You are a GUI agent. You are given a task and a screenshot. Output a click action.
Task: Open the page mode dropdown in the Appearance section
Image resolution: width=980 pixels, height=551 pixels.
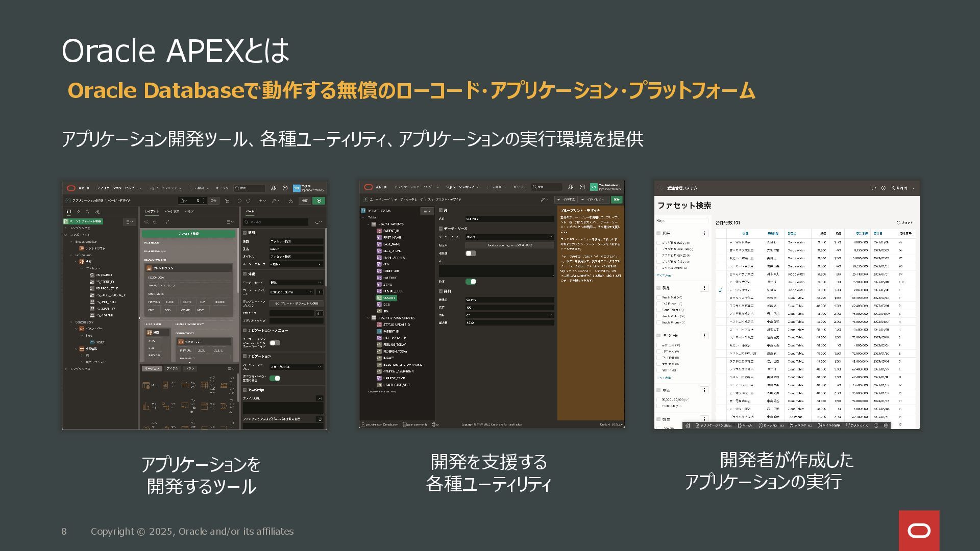(x=296, y=282)
